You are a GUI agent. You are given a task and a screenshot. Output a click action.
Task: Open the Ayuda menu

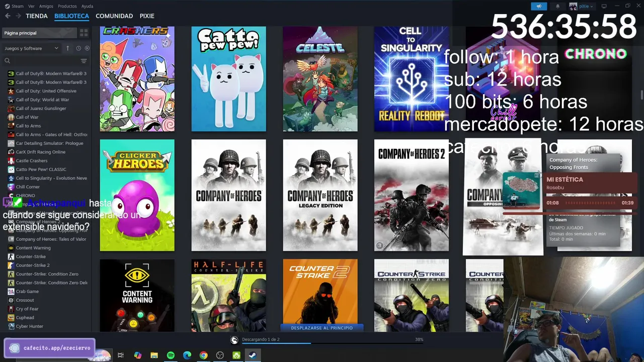(x=87, y=6)
